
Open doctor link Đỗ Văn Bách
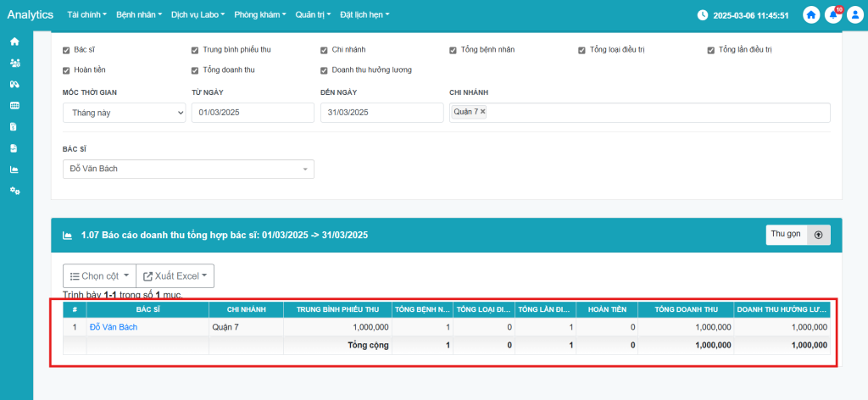[x=114, y=327]
